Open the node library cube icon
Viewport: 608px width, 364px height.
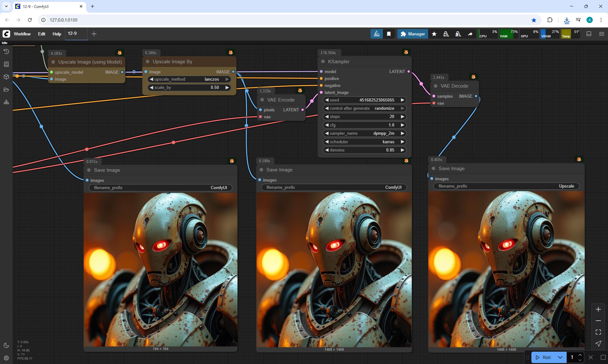tap(6, 77)
